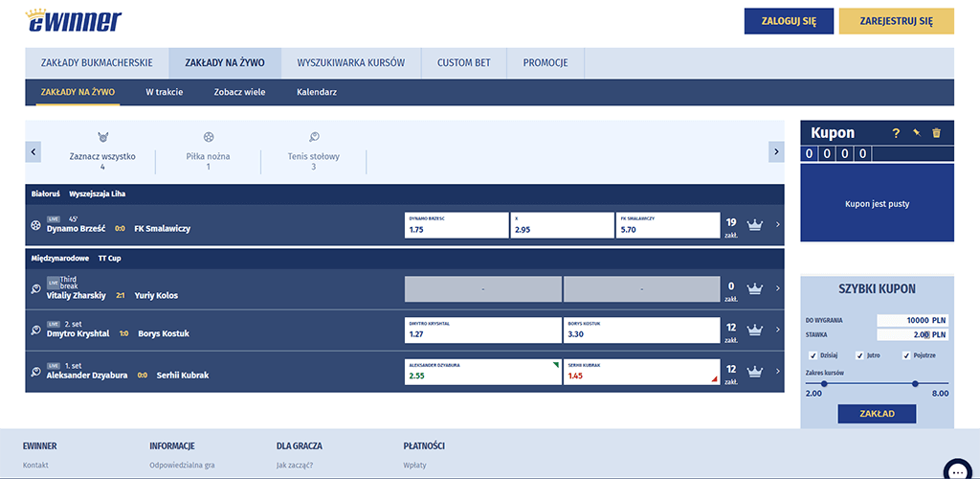
Task: Click the pin icon in Kupon header
Action: tap(916, 133)
